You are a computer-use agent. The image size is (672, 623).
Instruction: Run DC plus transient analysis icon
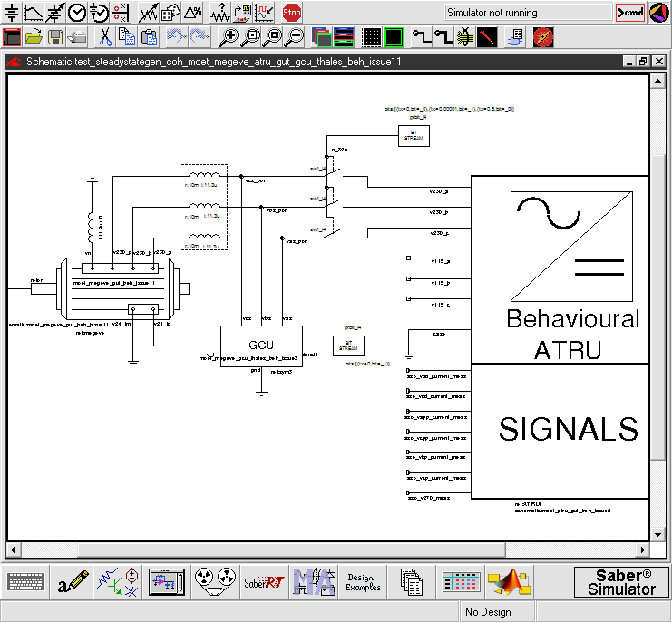click(99, 13)
